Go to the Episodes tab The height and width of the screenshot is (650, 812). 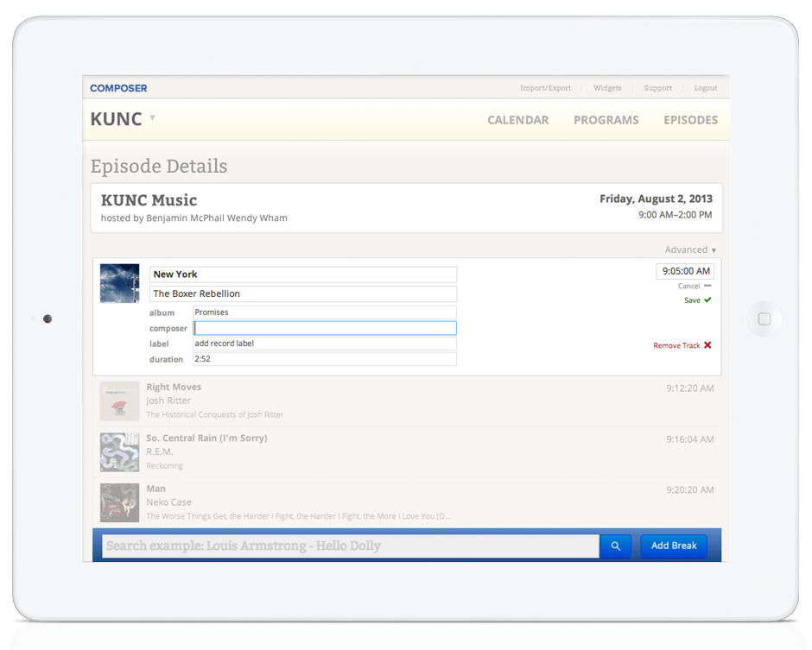[x=690, y=120]
